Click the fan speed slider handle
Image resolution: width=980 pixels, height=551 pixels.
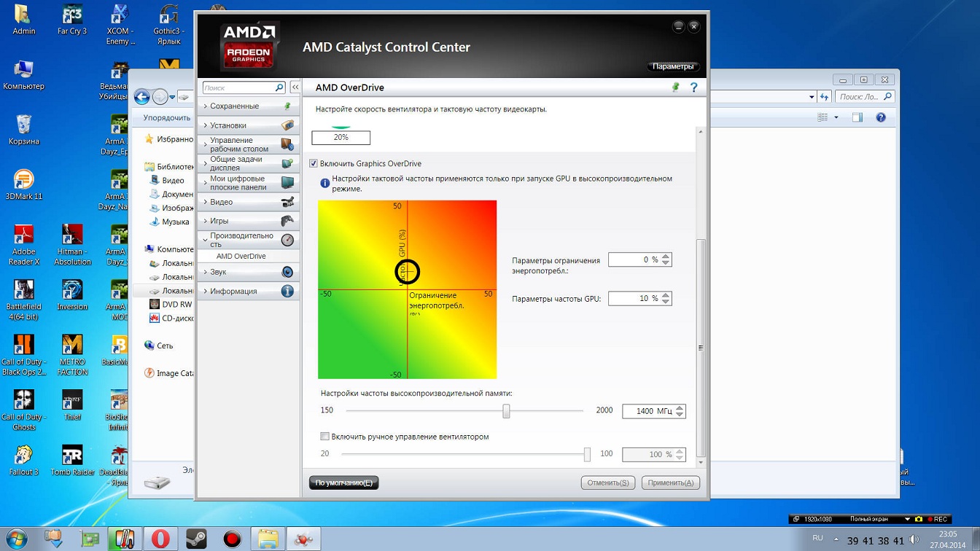(587, 455)
